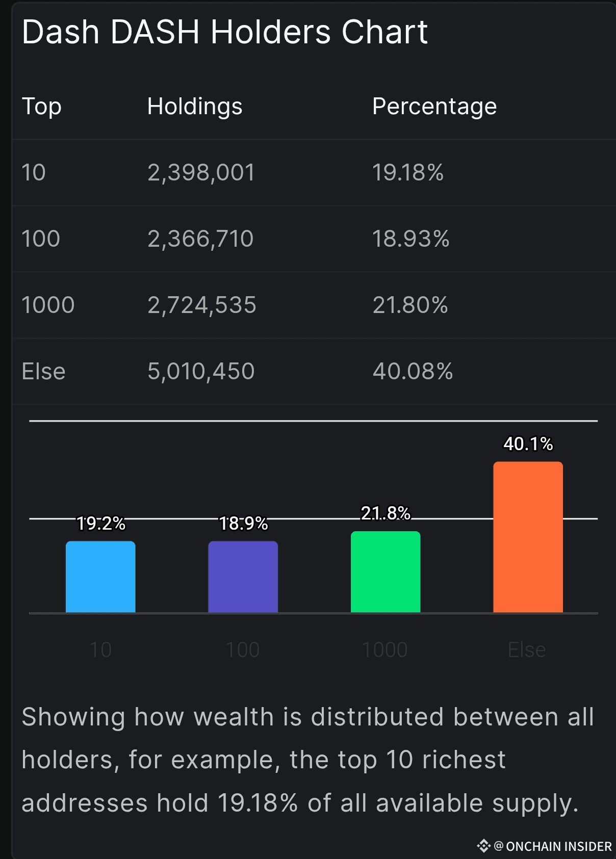Click the 2,724,535 holdings cell

[x=201, y=305]
